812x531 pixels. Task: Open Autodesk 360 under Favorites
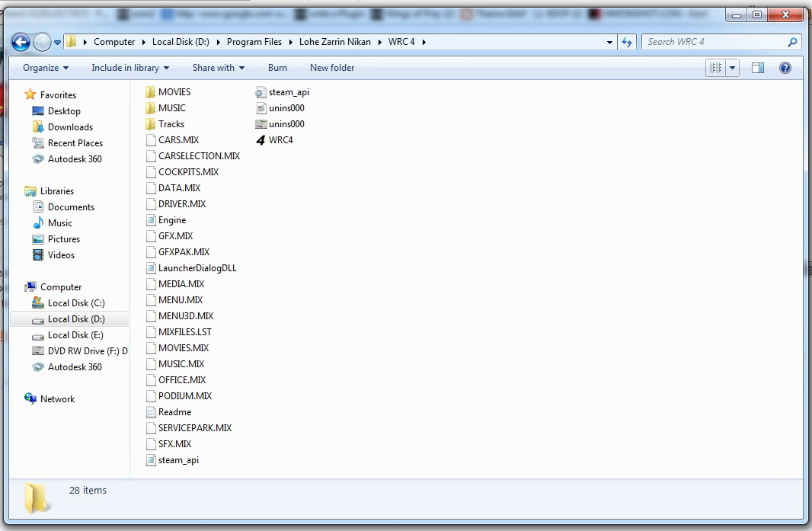click(x=75, y=159)
